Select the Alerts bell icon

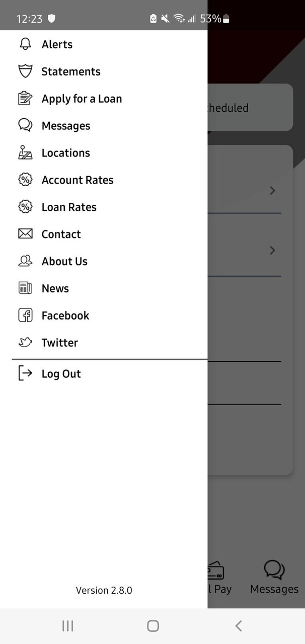[25, 44]
